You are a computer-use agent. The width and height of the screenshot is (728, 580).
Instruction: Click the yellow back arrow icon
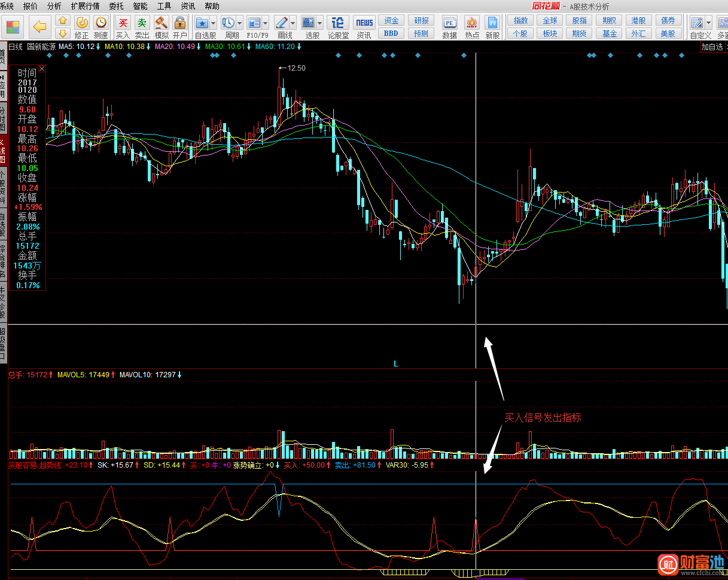click(40, 27)
